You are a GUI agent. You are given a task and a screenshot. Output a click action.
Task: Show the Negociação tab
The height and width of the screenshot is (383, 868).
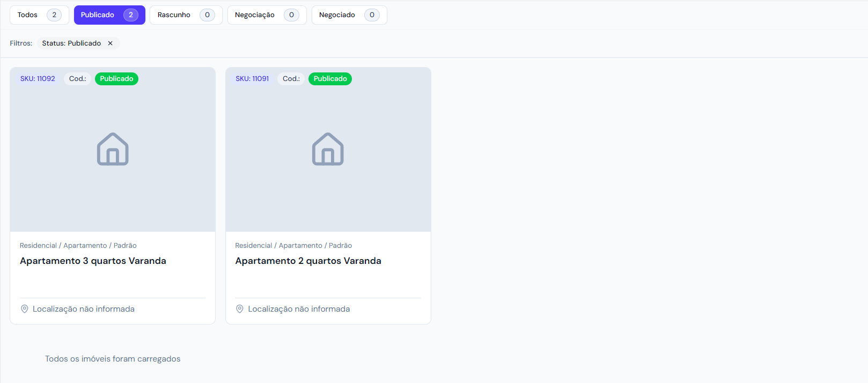pos(267,15)
